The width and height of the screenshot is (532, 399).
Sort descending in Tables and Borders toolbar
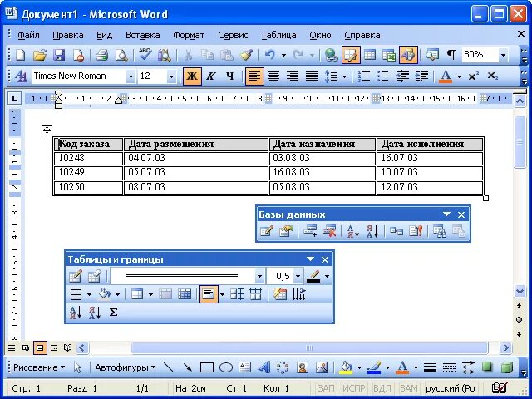tap(95, 313)
